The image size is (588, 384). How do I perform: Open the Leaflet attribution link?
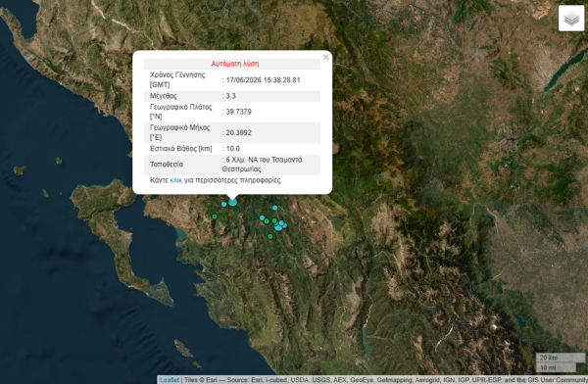(170, 380)
